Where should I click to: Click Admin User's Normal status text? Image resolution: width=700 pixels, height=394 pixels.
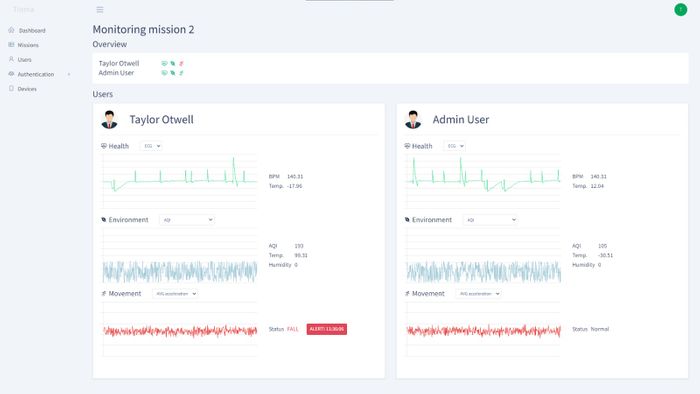click(600, 329)
